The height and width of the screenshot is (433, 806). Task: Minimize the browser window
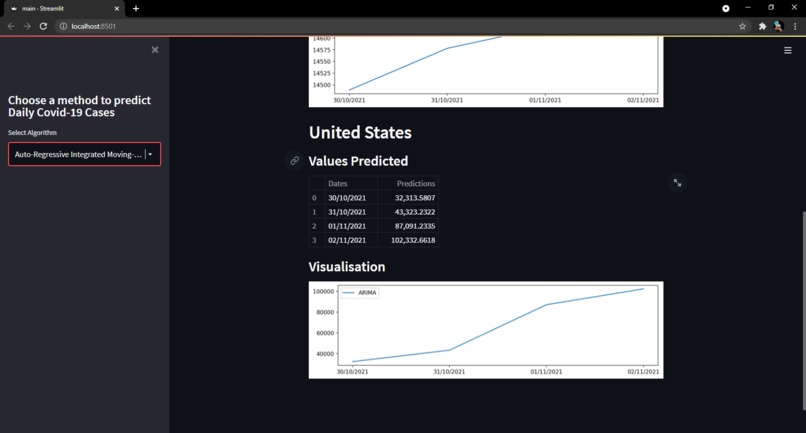(x=748, y=8)
